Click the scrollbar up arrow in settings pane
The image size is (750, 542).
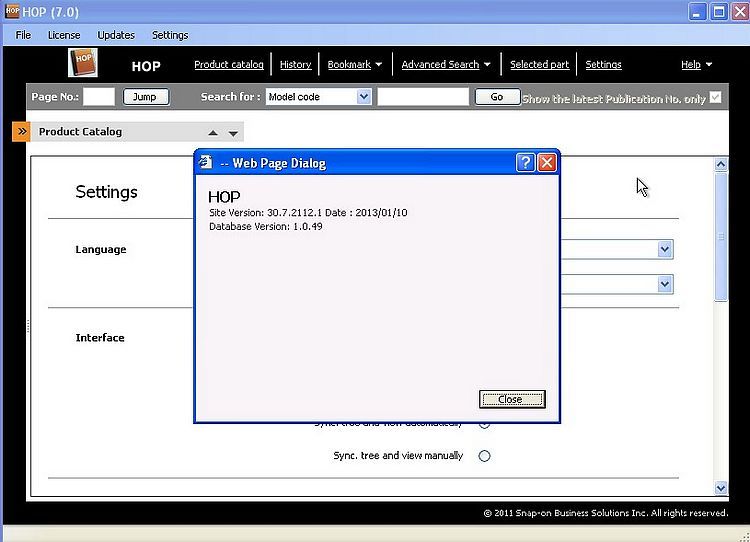(721, 165)
